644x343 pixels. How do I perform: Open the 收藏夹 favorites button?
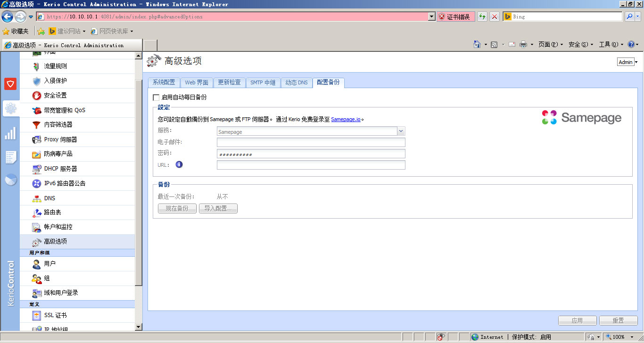coord(16,31)
